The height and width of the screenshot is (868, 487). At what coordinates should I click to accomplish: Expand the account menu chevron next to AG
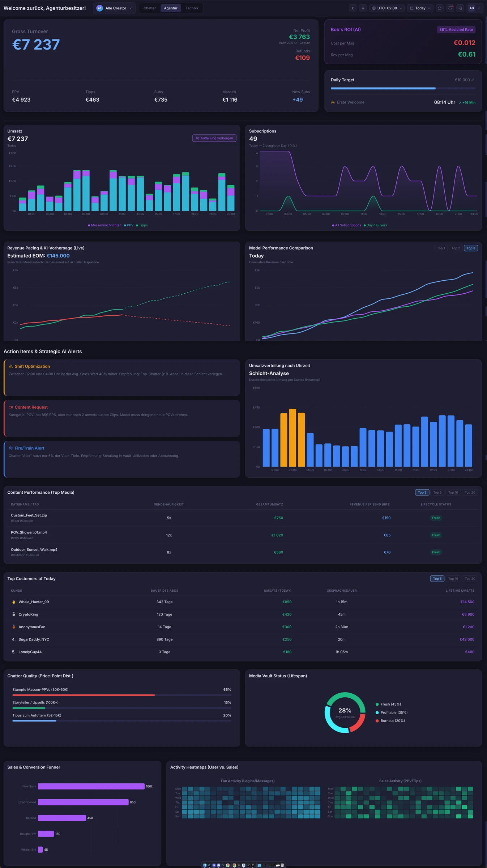coord(479,8)
